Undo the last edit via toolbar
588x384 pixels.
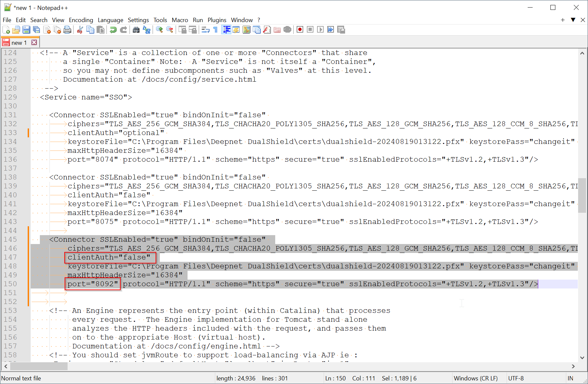pyautogui.click(x=113, y=30)
